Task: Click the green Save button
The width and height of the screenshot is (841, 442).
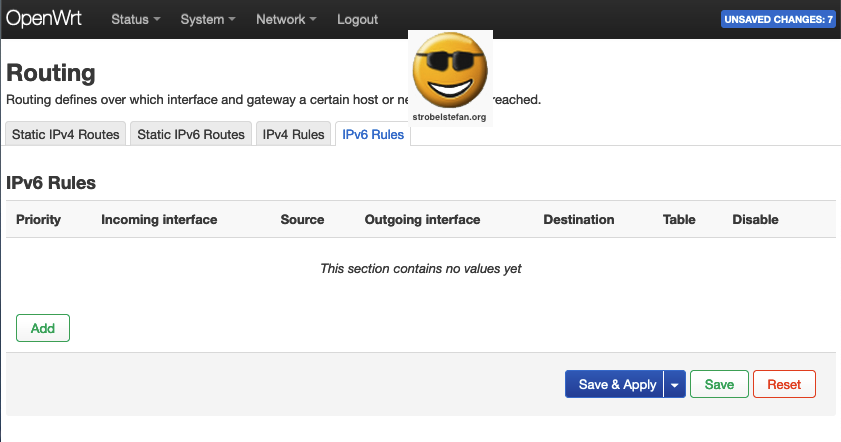Action: pos(719,384)
